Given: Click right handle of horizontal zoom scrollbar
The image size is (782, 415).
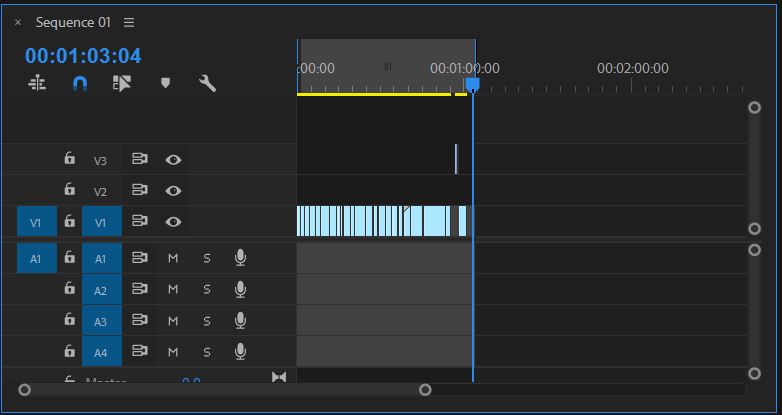Looking at the screenshot, I should pos(425,390).
